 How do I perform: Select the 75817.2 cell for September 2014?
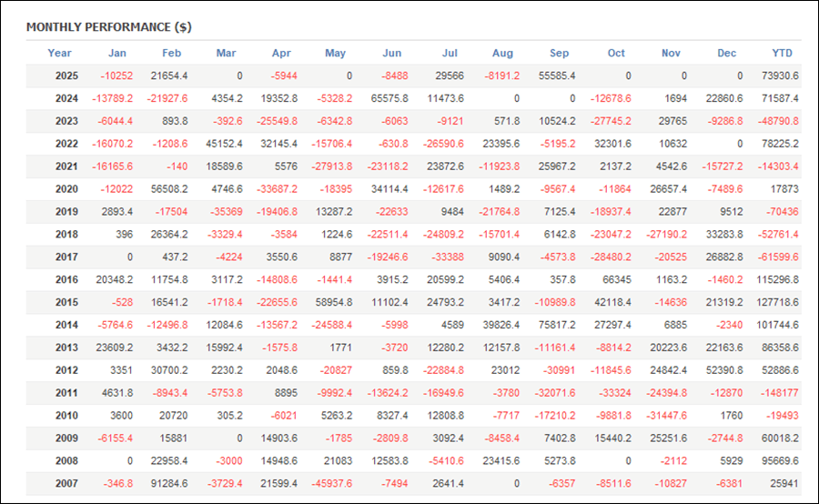(556, 327)
